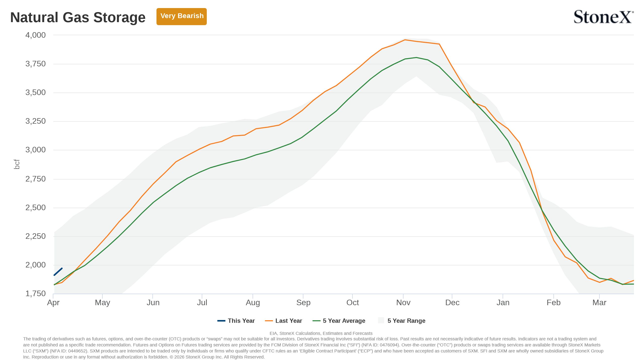Click the Natural Gas Storage chart title
The image size is (644, 362).
click(x=78, y=17)
